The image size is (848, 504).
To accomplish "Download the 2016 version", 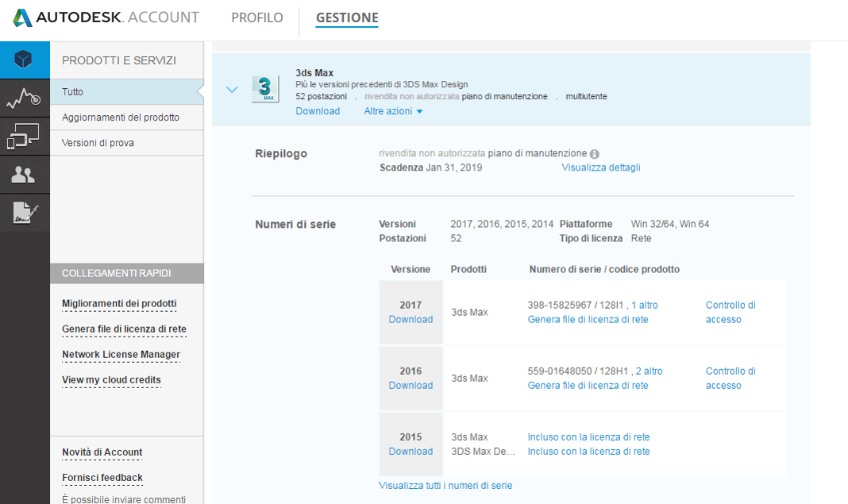I will (411, 386).
